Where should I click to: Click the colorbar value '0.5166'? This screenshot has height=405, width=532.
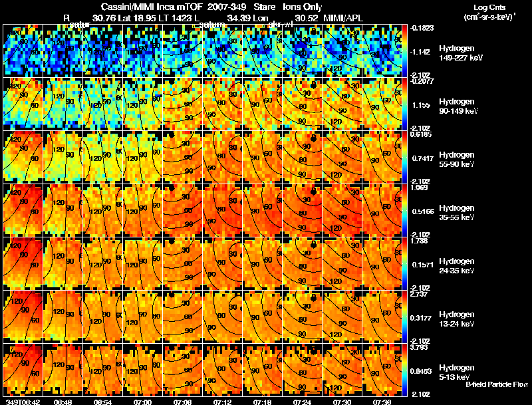point(422,211)
